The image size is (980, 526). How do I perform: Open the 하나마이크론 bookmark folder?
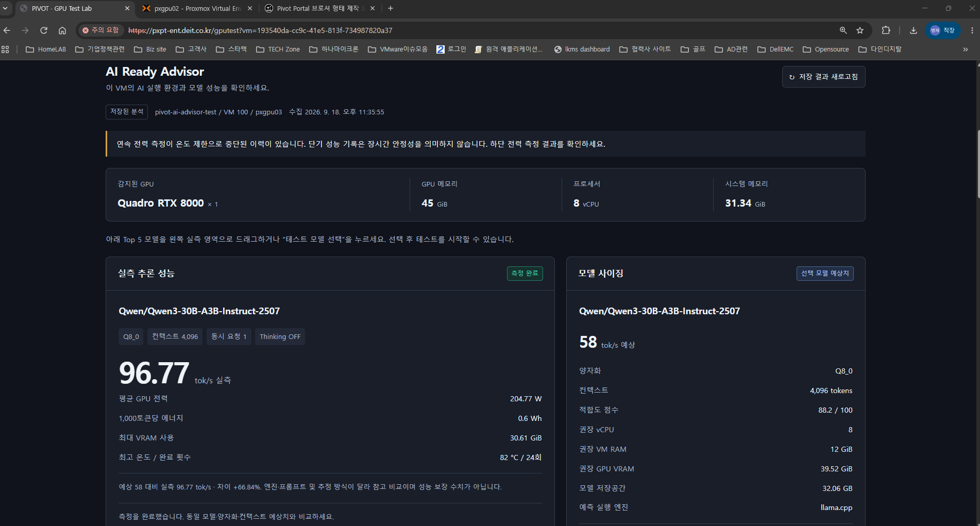(x=334, y=49)
